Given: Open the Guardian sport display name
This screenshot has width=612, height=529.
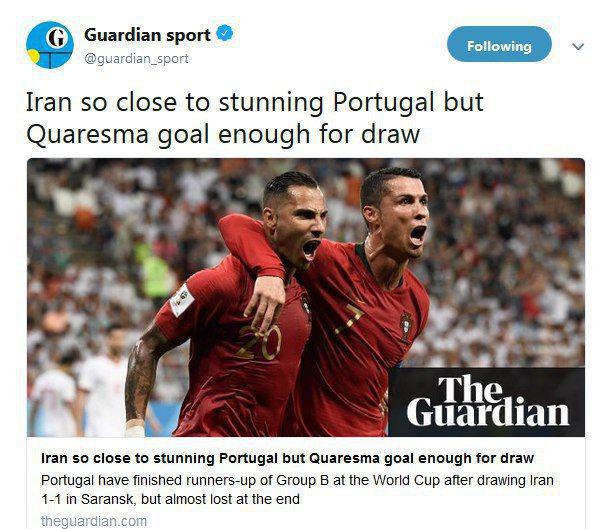Looking at the screenshot, I should click(x=147, y=35).
